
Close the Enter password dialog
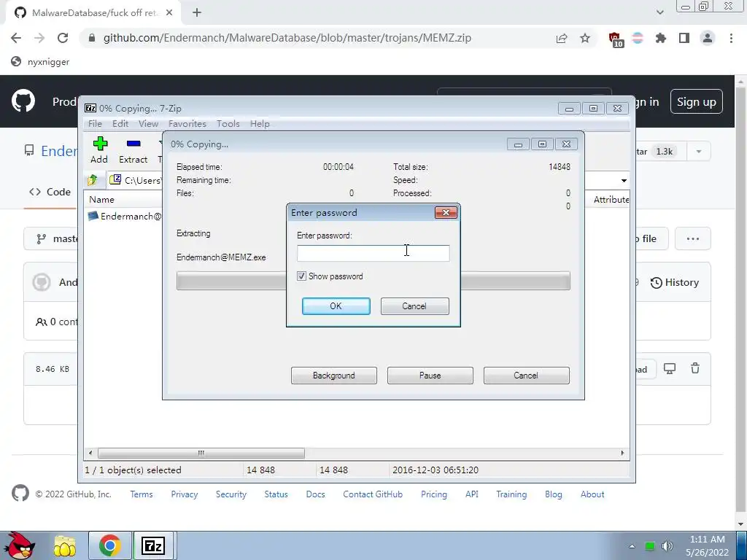coord(446,212)
